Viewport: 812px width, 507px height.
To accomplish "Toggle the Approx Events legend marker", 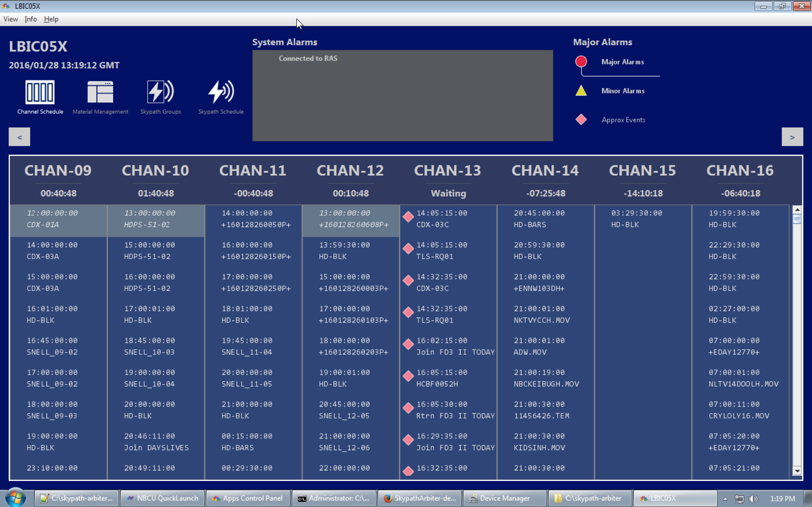I will pyautogui.click(x=581, y=119).
